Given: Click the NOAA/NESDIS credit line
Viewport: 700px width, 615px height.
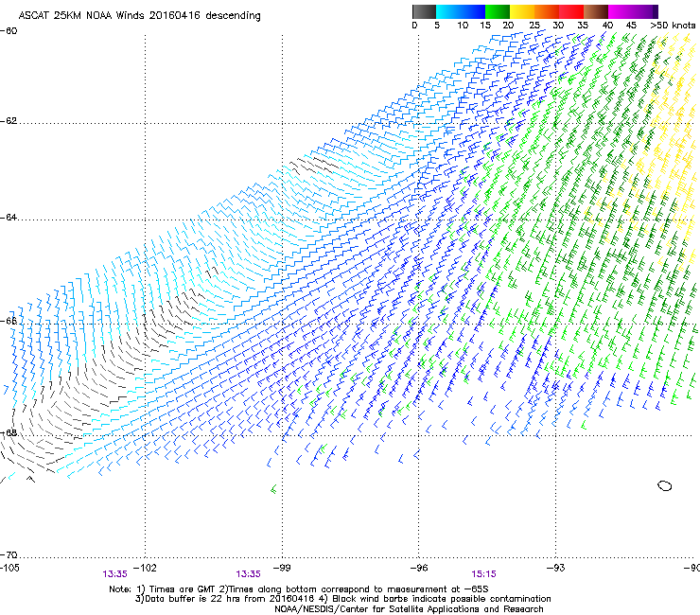Looking at the screenshot, I should (x=409, y=609).
